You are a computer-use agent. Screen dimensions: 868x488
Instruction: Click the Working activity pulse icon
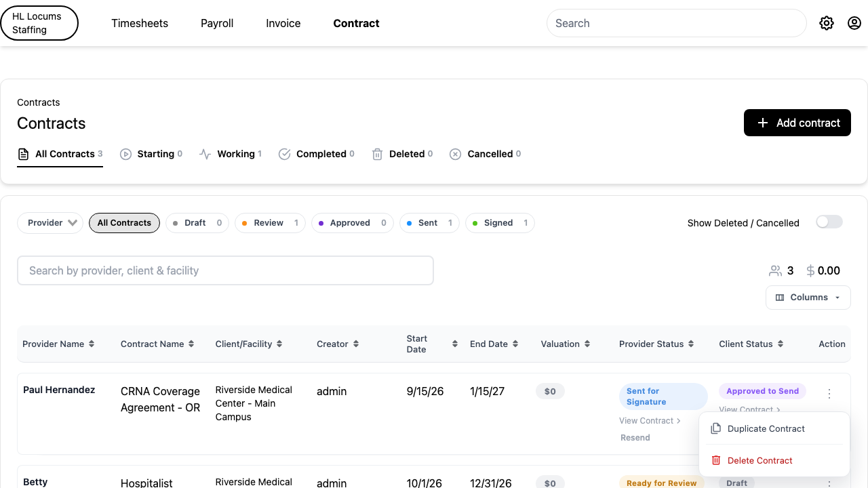[205, 154]
